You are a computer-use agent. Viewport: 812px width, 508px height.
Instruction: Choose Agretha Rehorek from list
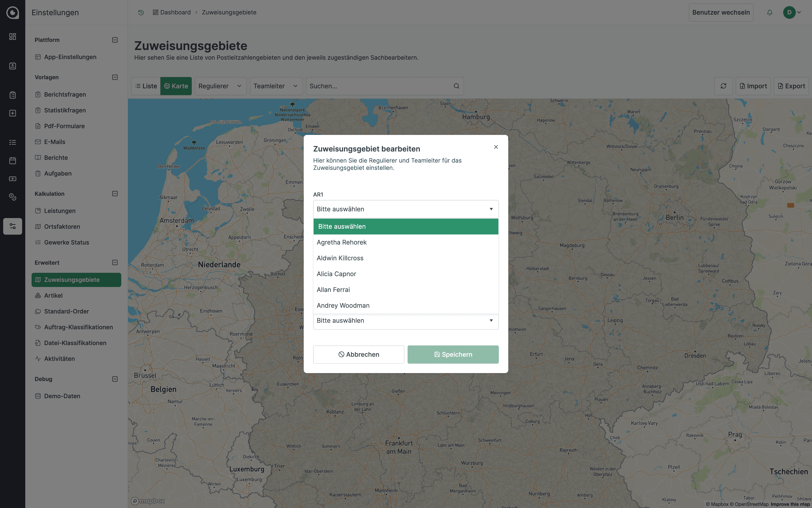[x=406, y=242]
